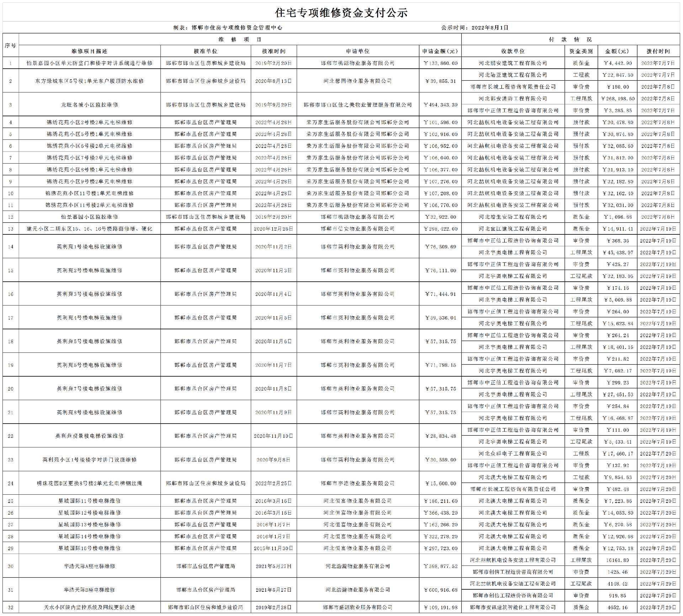Click the application amount ¥39,855.31
The image size is (683, 616).
click(440, 81)
